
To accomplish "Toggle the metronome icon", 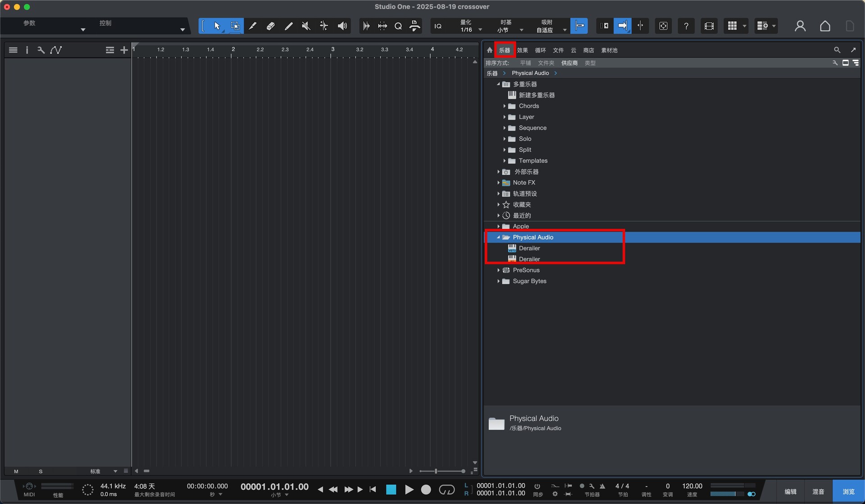I will [x=602, y=486].
